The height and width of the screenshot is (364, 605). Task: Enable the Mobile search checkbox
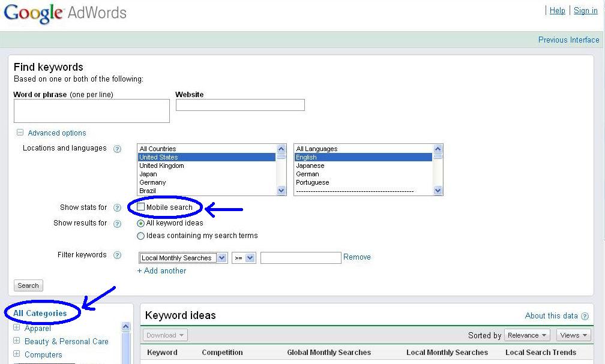point(141,207)
